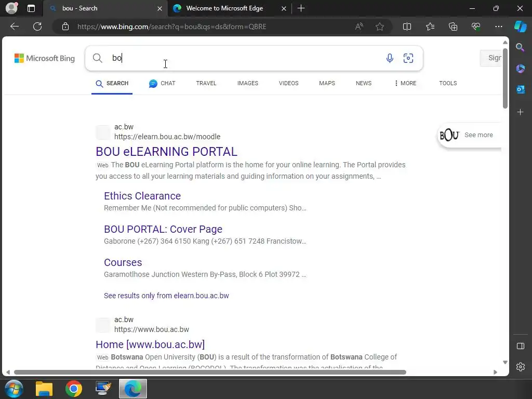Click Microsoft Edge taskbar icon
Image resolution: width=532 pixels, height=399 pixels.
point(133,389)
